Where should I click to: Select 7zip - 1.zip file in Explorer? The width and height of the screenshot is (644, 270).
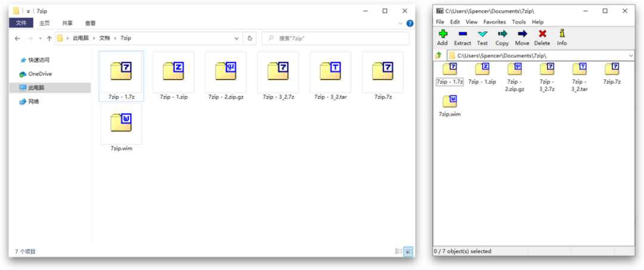(174, 76)
